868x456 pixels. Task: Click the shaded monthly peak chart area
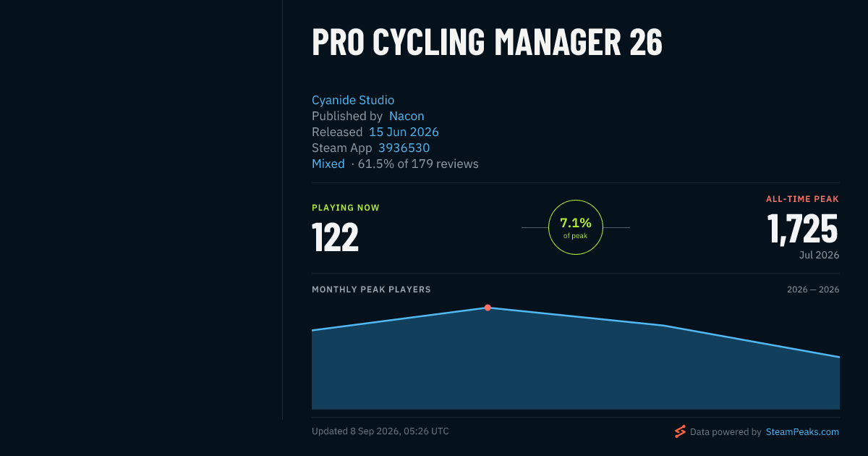click(x=576, y=369)
